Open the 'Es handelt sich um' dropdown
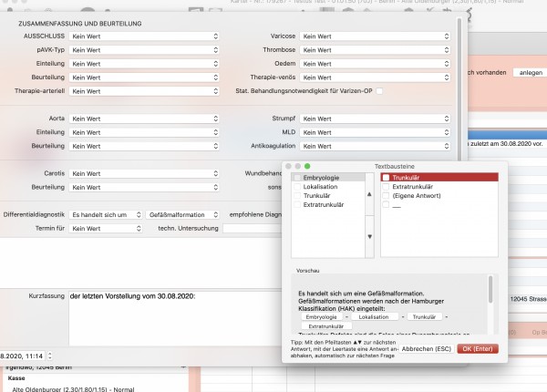 pyautogui.click(x=106, y=215)
